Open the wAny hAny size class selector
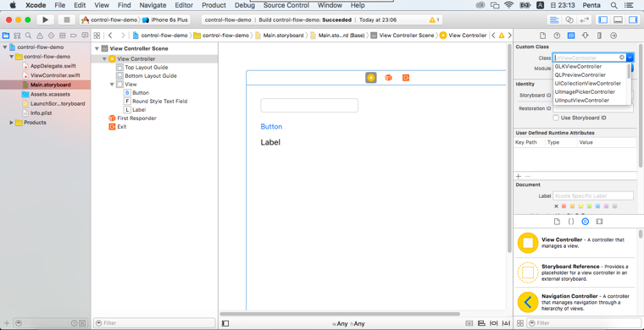644x330 pixels. click(x=348, y=324)
